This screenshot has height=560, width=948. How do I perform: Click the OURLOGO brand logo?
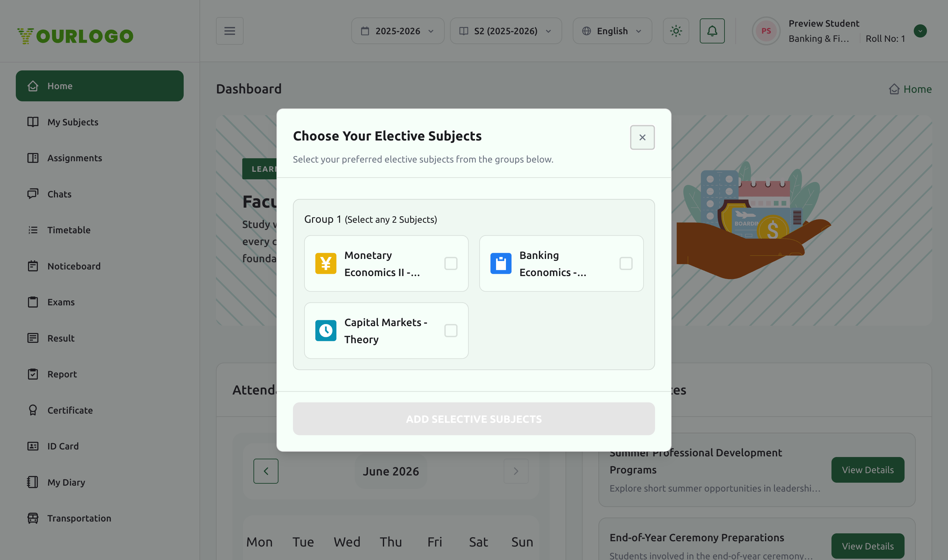(x=75, y=36)
